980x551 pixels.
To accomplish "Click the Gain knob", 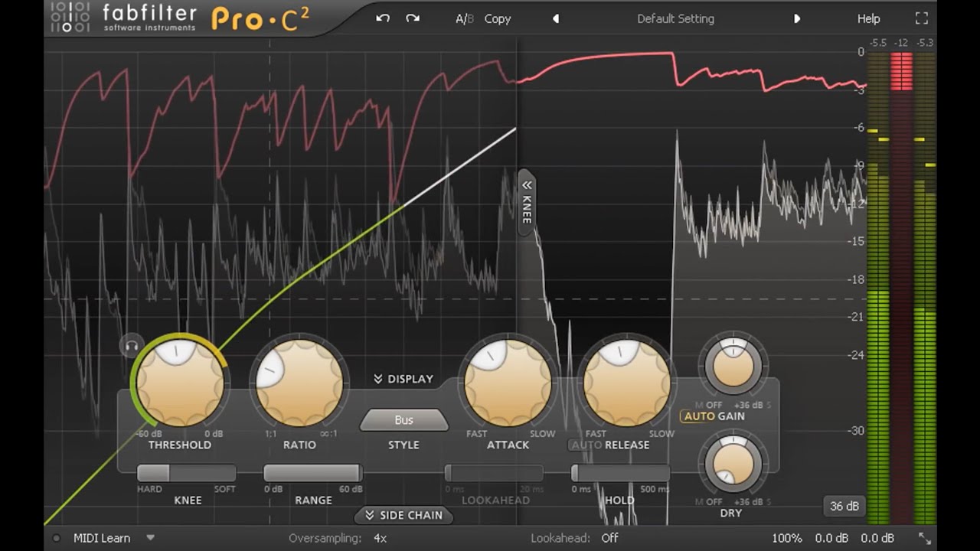I will pos(733,365).
